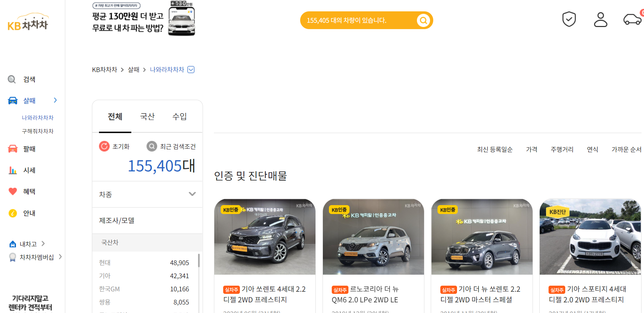Sort by 최신 등록일순
This screenshot has width=644, height=313.
pos(495,149)
